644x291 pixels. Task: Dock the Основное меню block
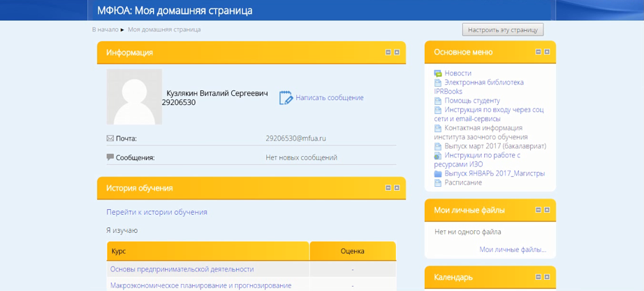point(547,52)
